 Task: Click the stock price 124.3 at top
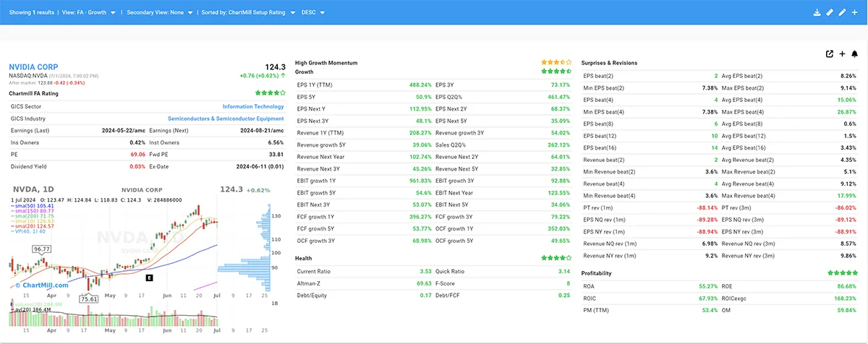[275, 66]
